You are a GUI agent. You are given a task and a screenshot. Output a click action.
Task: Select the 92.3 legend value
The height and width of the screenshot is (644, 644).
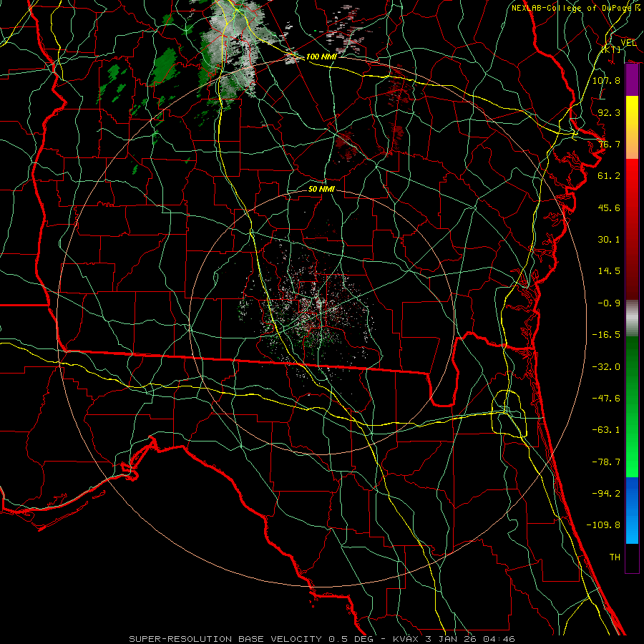[609, 112]
